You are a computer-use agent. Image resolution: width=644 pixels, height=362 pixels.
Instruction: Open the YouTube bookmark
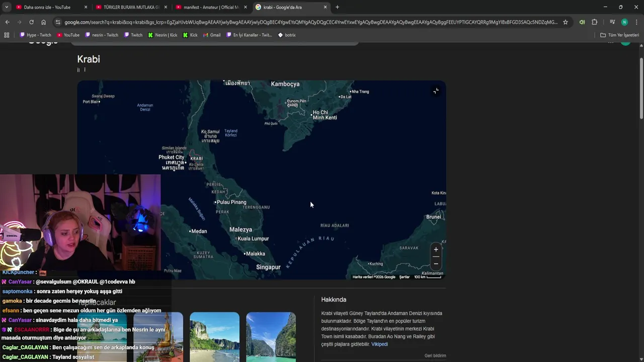click(68, 35)
